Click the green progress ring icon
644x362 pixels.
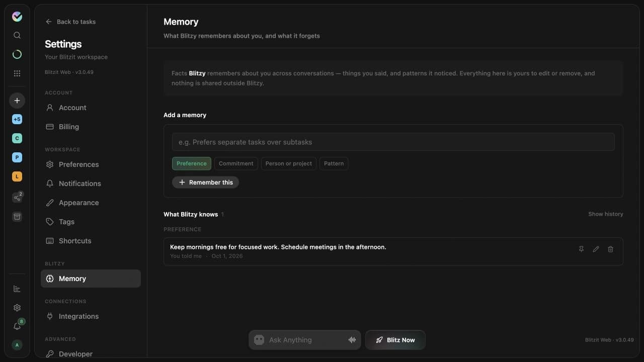pos(17,54)
